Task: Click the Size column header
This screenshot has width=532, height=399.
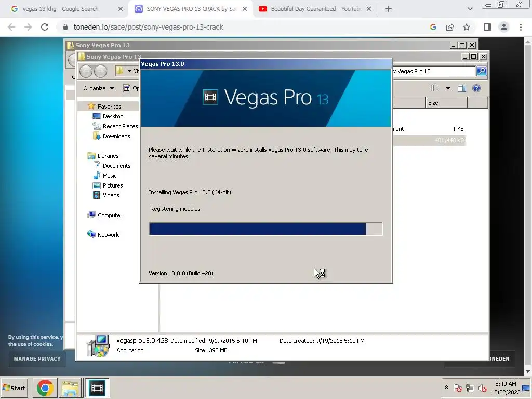Action: pos(446,103)
